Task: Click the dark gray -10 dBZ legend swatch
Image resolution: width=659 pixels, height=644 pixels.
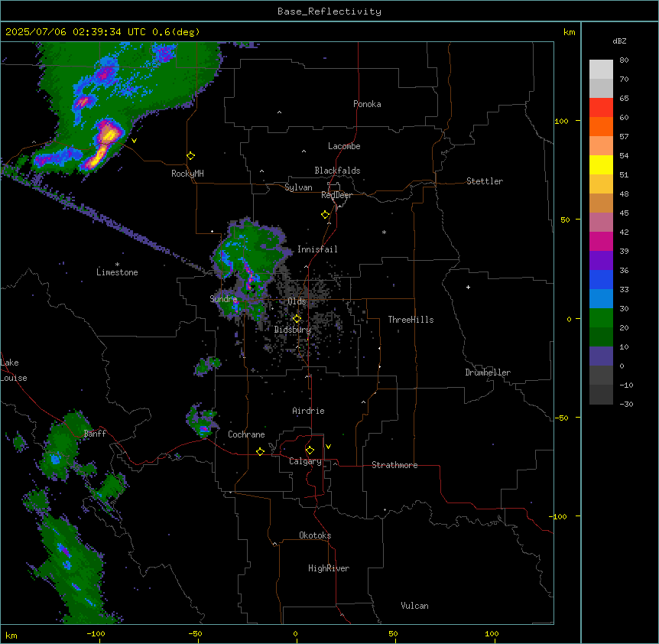Action: pos(601,395)
